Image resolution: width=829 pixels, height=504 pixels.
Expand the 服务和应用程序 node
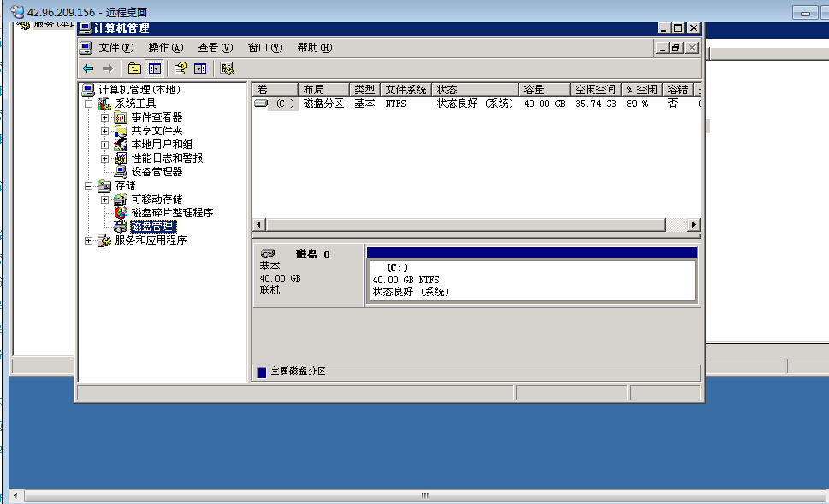(x=89, y=240)
